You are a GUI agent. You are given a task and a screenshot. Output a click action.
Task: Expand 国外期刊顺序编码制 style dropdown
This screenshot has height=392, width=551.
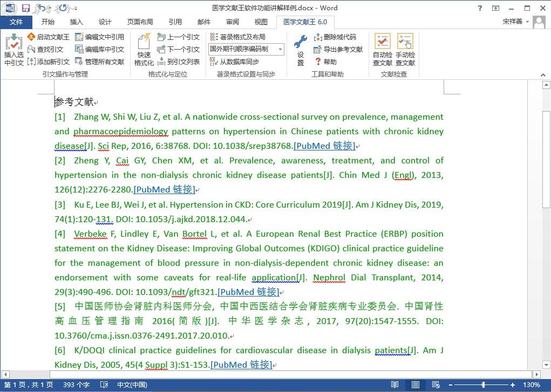click(281, 49)
